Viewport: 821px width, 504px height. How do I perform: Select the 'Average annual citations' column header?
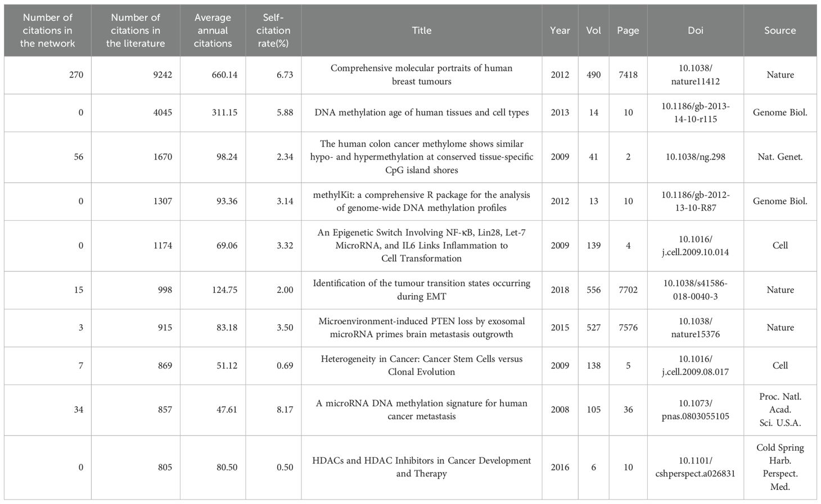click(213, 30)
